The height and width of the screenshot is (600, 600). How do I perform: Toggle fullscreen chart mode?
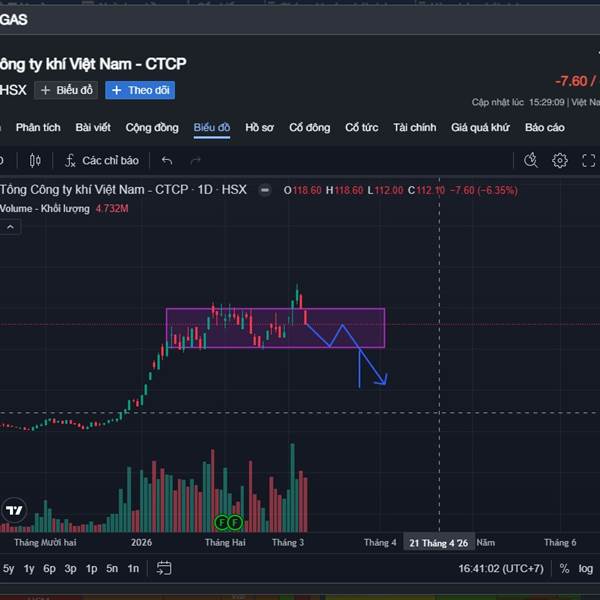(589, 160)
